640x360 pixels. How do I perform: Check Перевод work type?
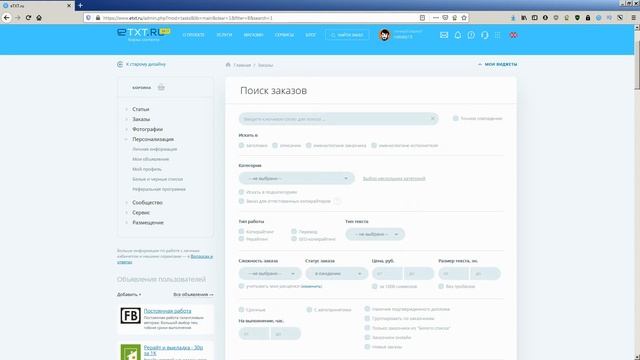[294, 231]
